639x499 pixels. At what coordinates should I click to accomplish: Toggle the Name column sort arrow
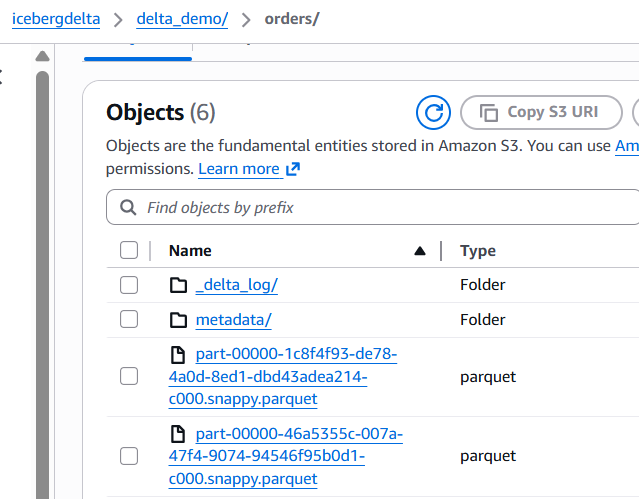tap(420, 251)
